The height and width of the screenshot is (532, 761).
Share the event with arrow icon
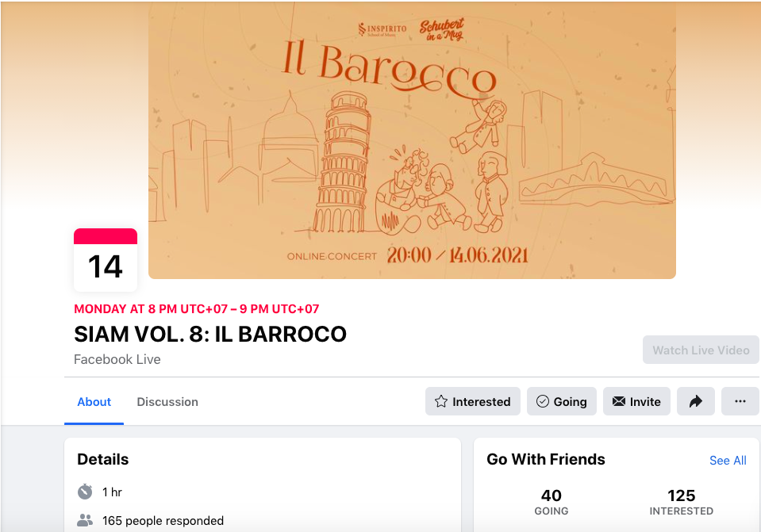coord(695,401)
